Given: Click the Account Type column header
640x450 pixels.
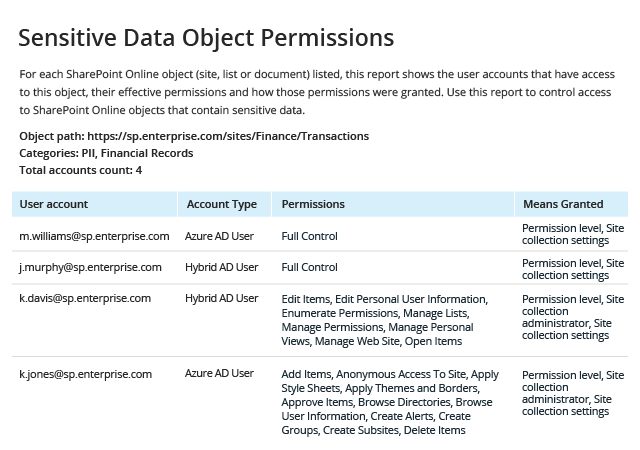Looking at the screenshot, I should pyautogui.click(x=224, y=204).
